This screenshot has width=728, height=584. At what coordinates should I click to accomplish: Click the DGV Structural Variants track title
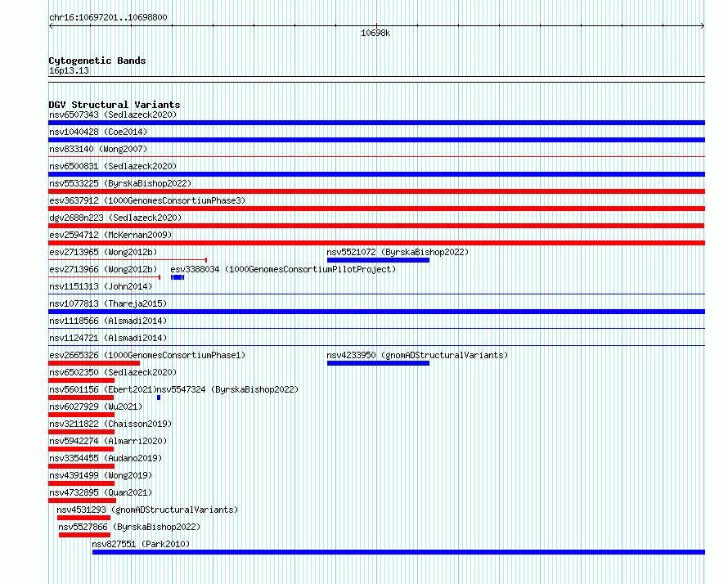click(115, 105)
